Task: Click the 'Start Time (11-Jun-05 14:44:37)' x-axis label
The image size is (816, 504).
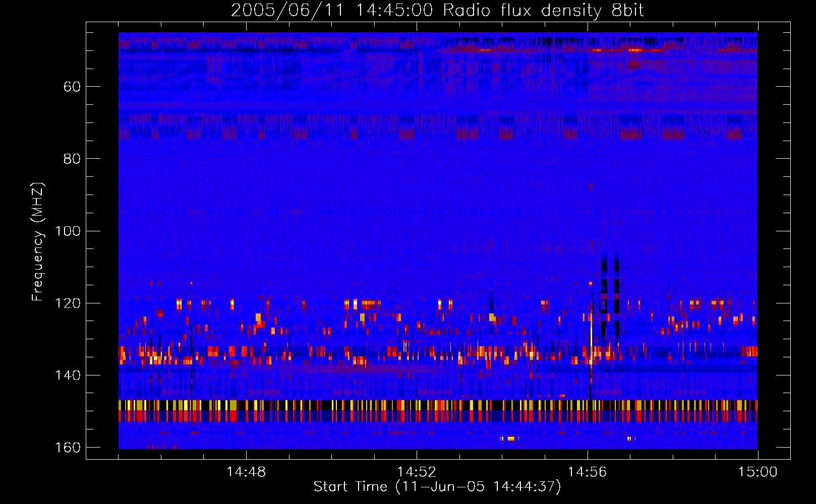Action: tap(437, 487)
